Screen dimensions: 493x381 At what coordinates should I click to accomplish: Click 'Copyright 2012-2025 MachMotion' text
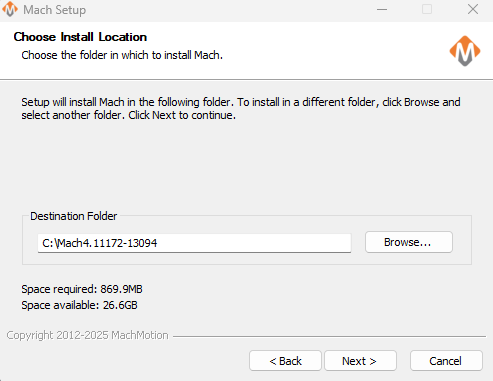pyautogui.click(x=87, y=335)
